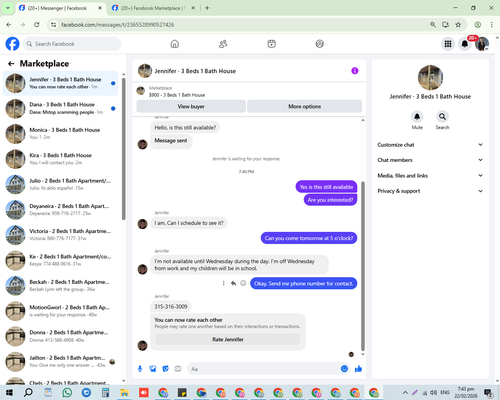
Task: Expand Chat members section
Action: pos(430,160)
